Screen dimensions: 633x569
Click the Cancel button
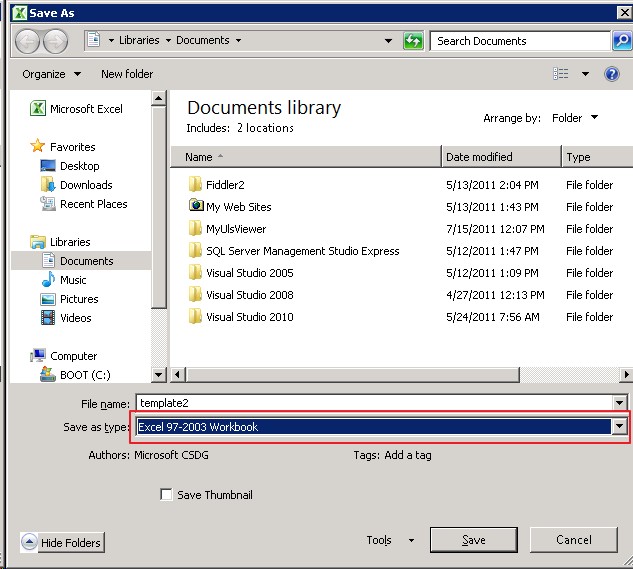pyautogui.click(x=573, y=540)
